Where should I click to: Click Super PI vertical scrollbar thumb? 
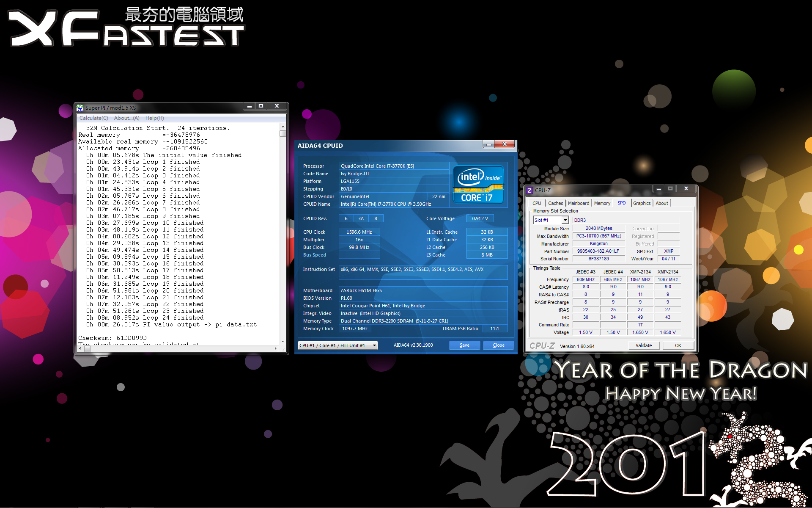283,134
